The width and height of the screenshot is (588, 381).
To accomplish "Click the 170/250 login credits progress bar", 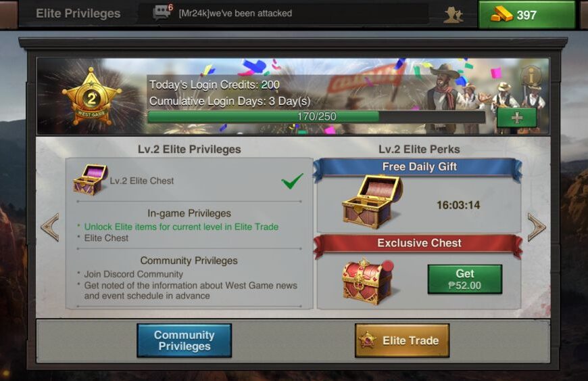I will pos(316,117).
